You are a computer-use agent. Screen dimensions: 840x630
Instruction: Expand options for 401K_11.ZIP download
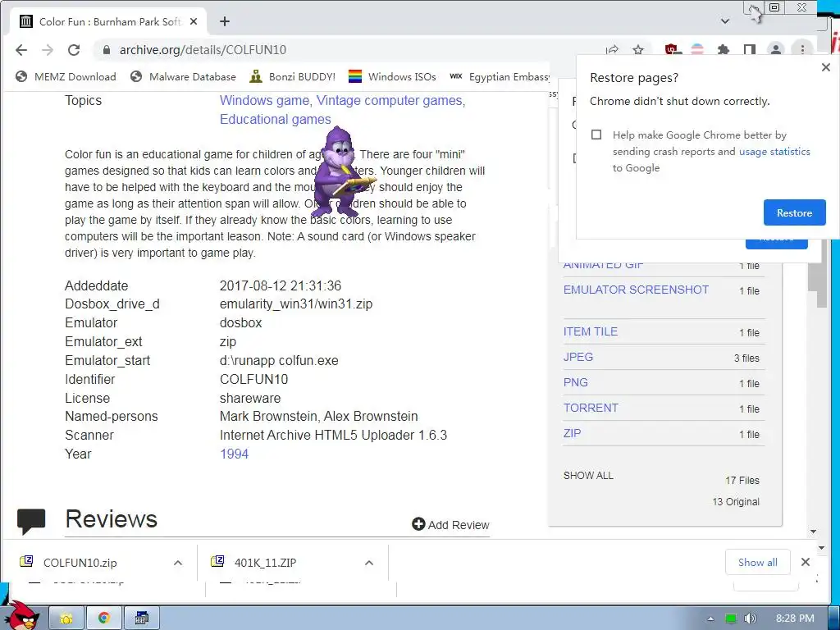point(368,563)
